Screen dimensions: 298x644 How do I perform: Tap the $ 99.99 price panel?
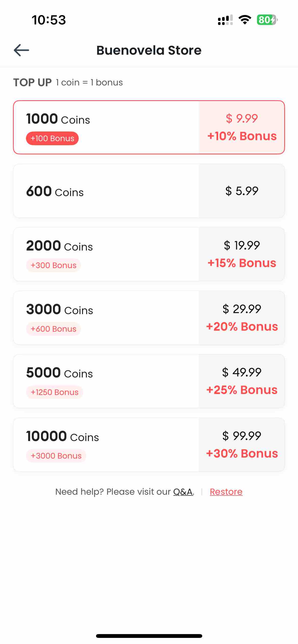click(x=242, y=445)
